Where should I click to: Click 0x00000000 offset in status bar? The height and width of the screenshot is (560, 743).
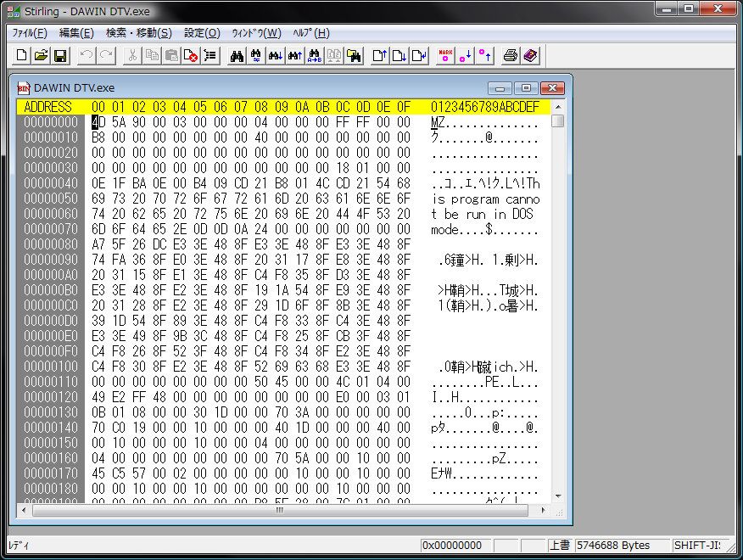tap(455, 546)
